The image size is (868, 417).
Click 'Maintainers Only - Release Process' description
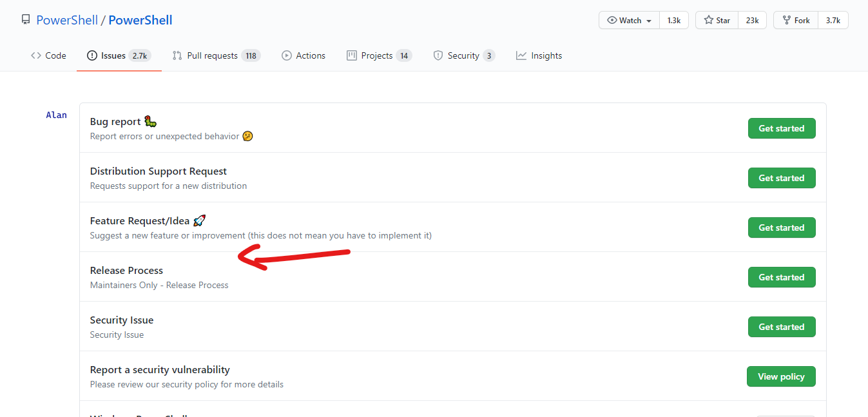click(x=159, y=285)
